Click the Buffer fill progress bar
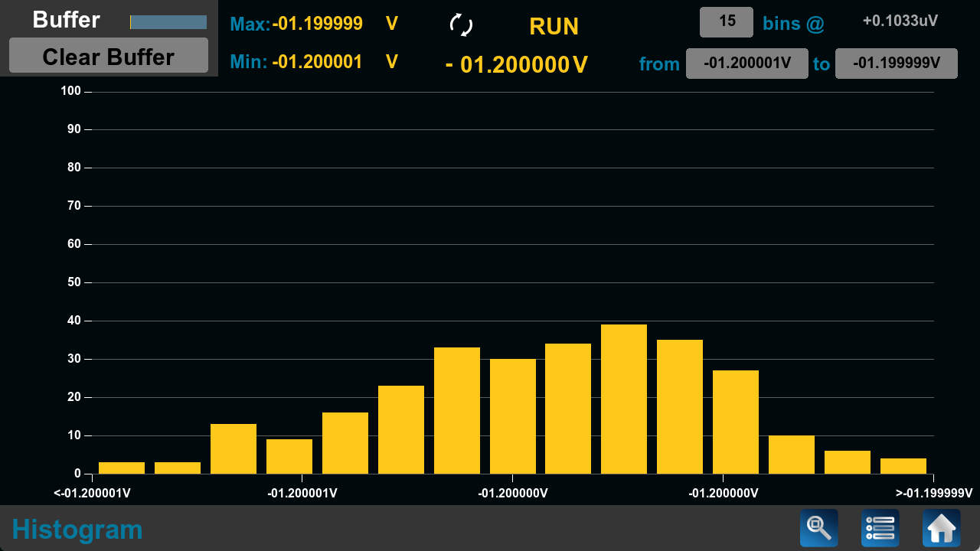The height and width of the screenshot is (551, 980). point(168,22)
